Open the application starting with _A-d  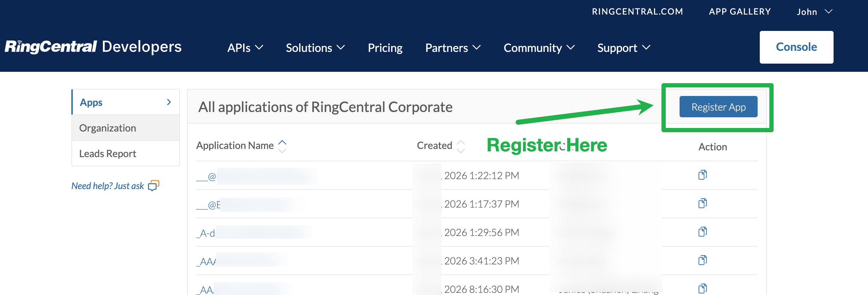[254, 233]
